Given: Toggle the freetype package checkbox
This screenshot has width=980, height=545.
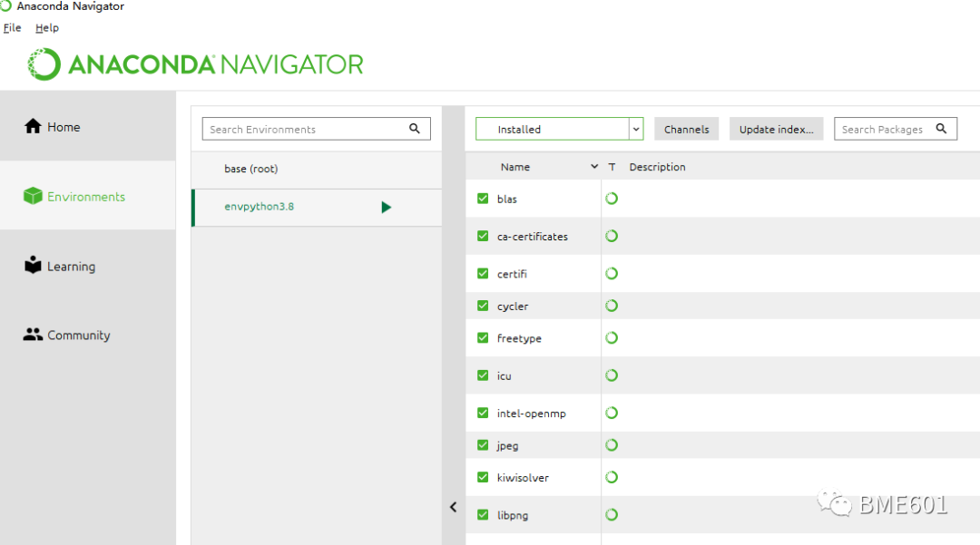Looking at the screenshot, I should [x=483, y=337].
